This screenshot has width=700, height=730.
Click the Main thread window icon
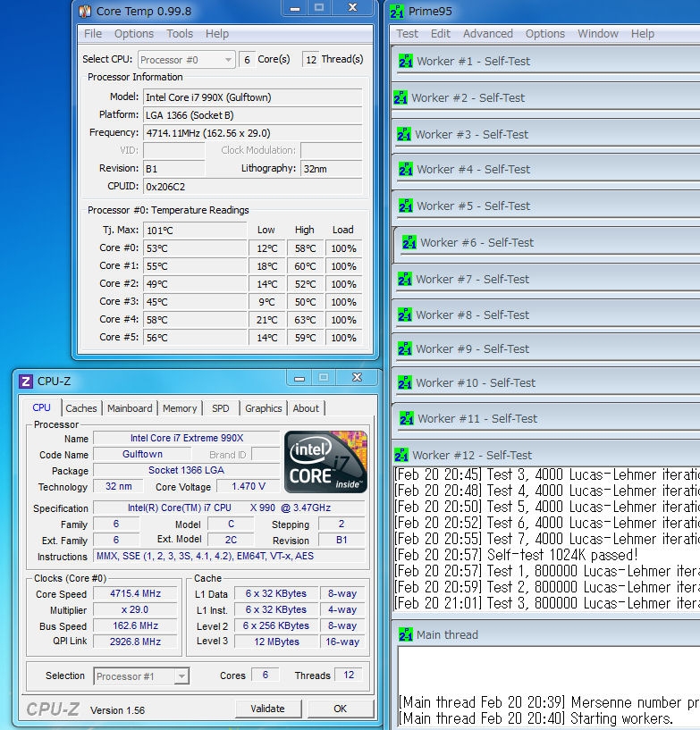(x=405, y=634)
